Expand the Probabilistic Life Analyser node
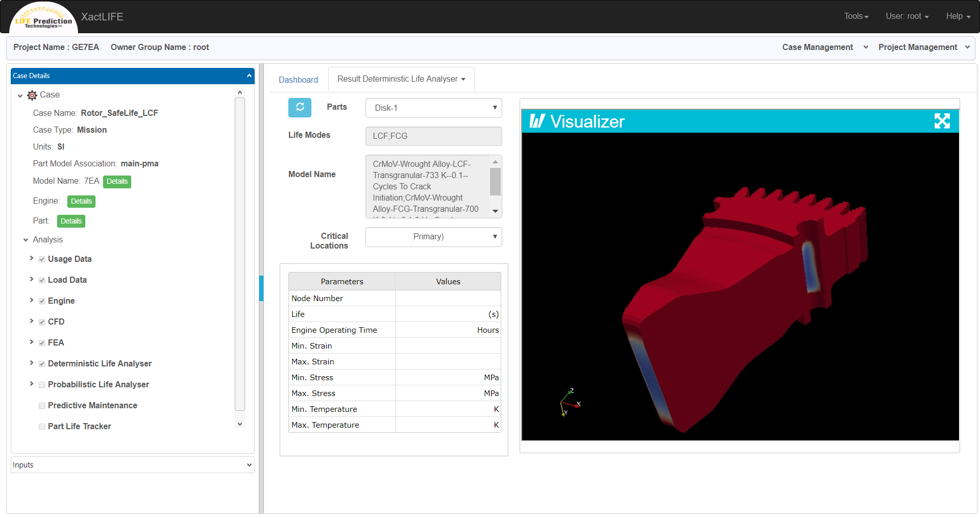Image resolution: width=980 pixels, height=518 pixels. pyautogui.click(x=32, y=384)
